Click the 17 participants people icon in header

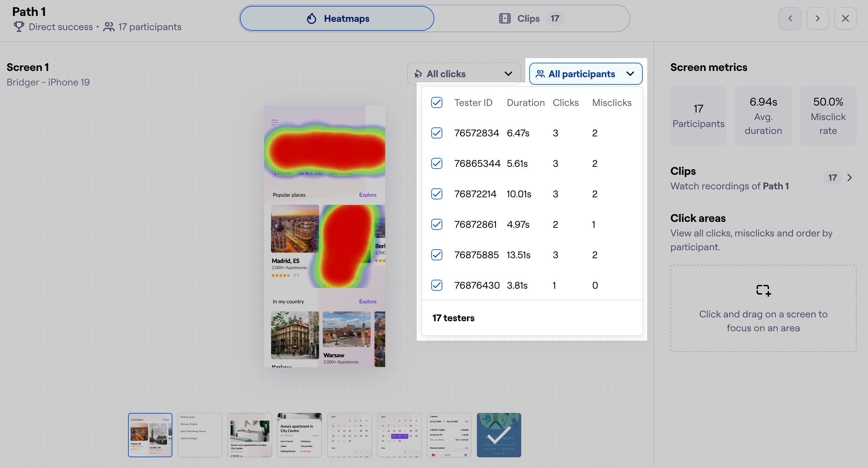109,27
